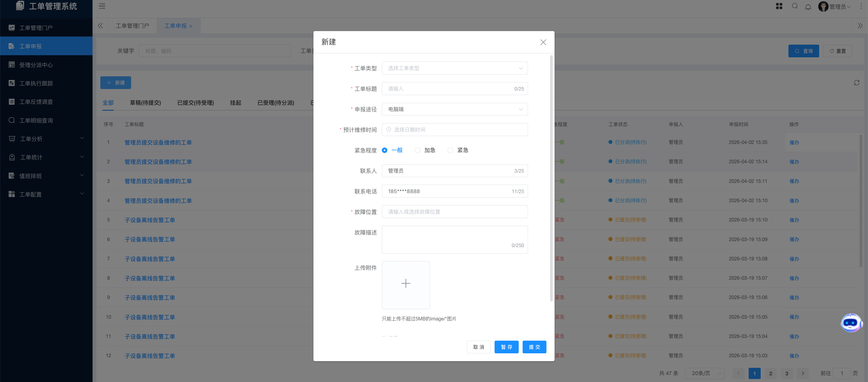This screenshot has width=868, height=382.
Task: Open the first 管理员提交设备维修的工单 link
Action: point(158,142)
